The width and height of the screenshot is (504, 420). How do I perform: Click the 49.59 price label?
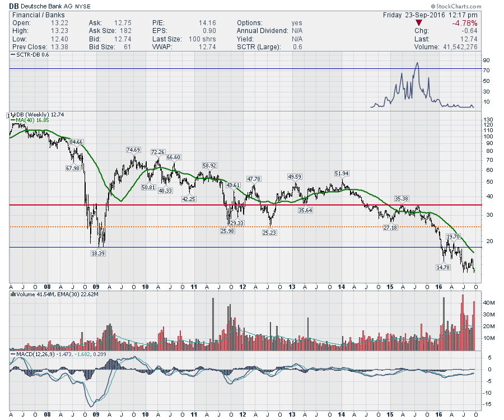pos(295,177)
